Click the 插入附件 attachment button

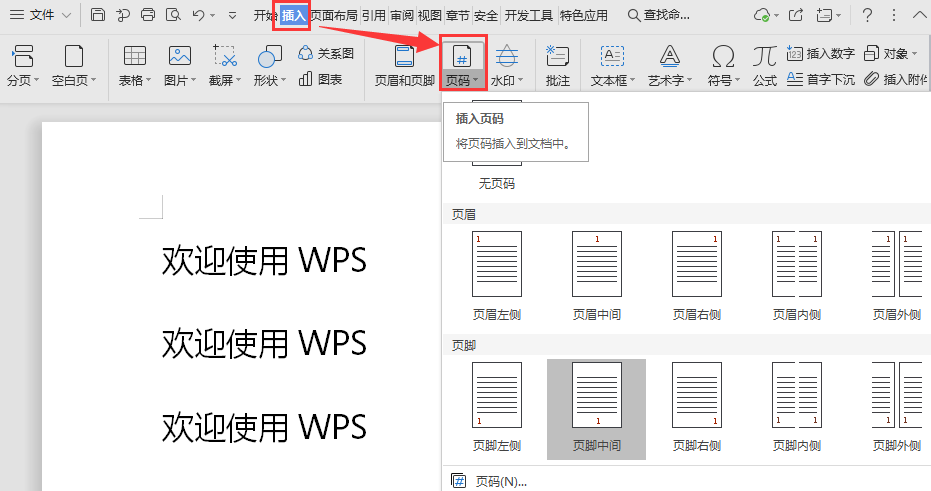click(897, 79)
